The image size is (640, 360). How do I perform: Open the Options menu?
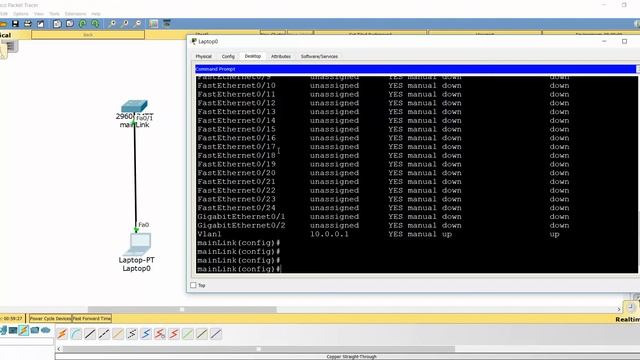[20, 14]
